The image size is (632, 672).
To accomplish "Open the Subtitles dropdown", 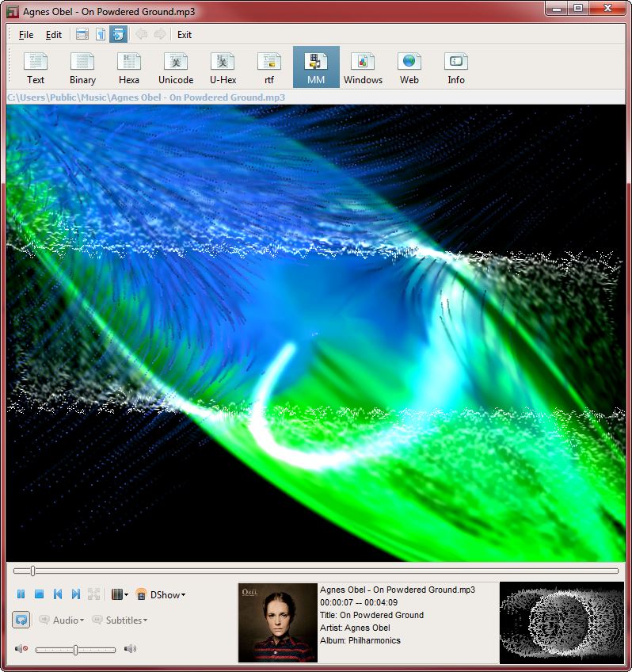I will [120, 620].
